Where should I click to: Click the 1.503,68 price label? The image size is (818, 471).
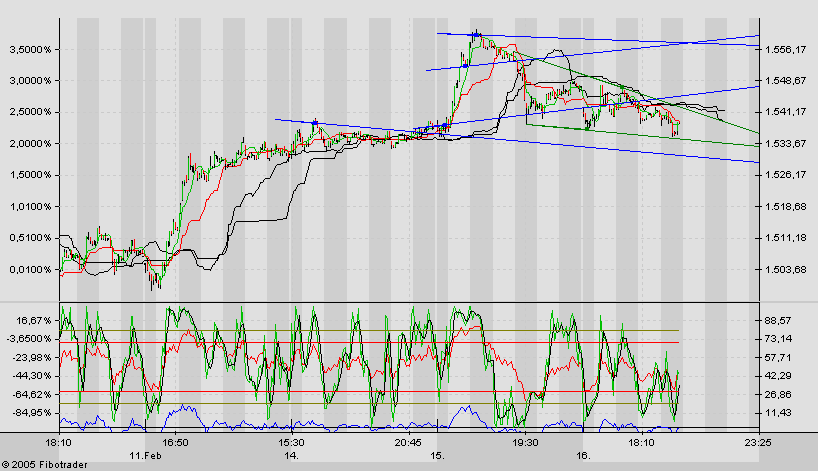coord(785,270)
